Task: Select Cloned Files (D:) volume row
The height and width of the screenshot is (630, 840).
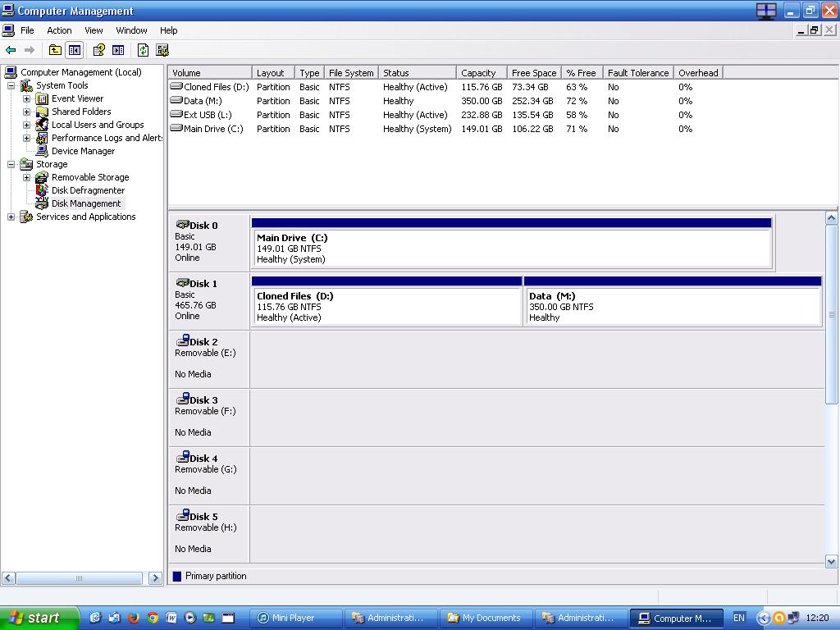Action: (431, 87)
